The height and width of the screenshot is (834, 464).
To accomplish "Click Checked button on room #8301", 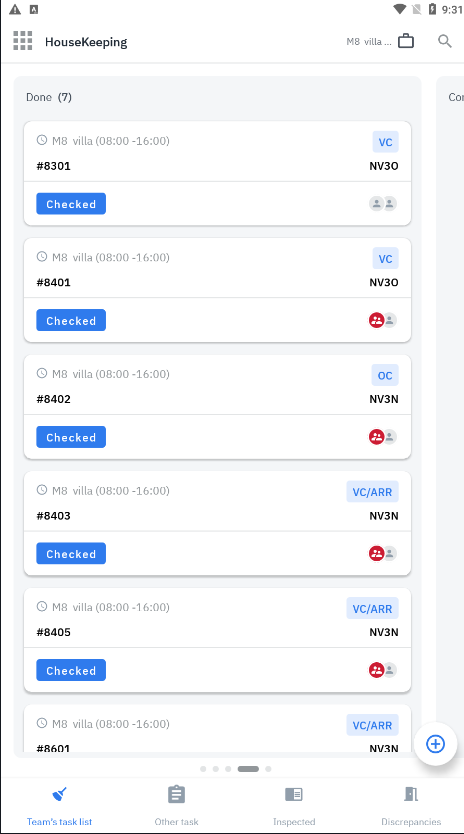I will click(x=71, y=204).
